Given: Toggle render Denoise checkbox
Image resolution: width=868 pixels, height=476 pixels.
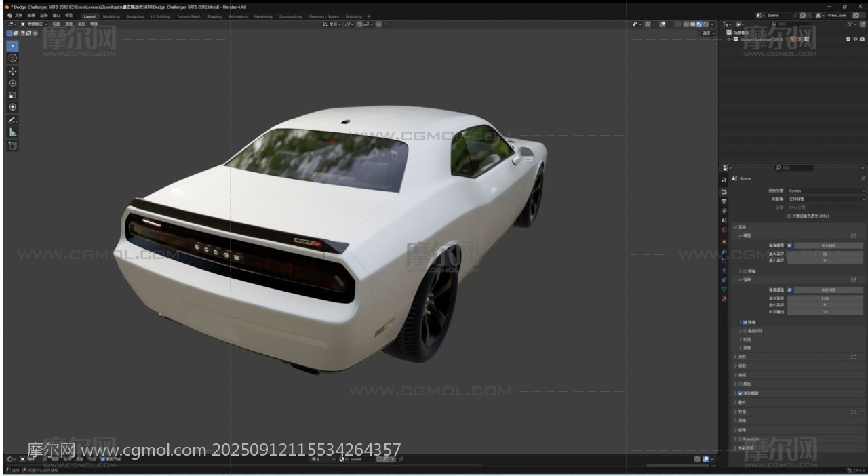Looking at the screenshot, I should [745, 322].
